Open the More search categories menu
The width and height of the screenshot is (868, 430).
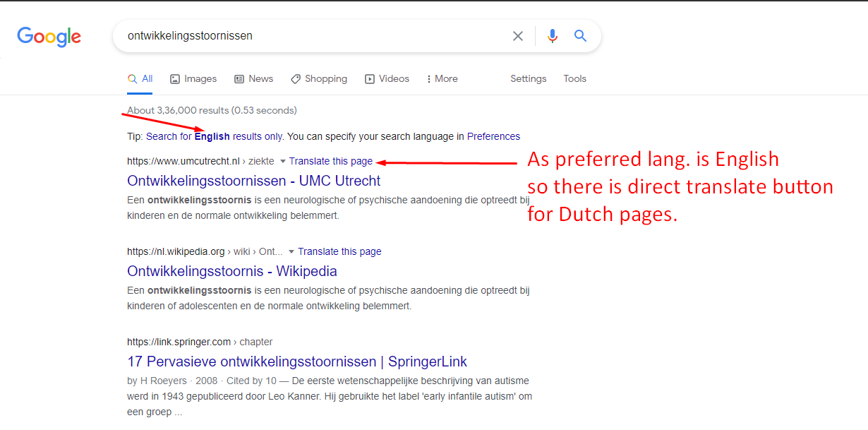pos(442,79)
